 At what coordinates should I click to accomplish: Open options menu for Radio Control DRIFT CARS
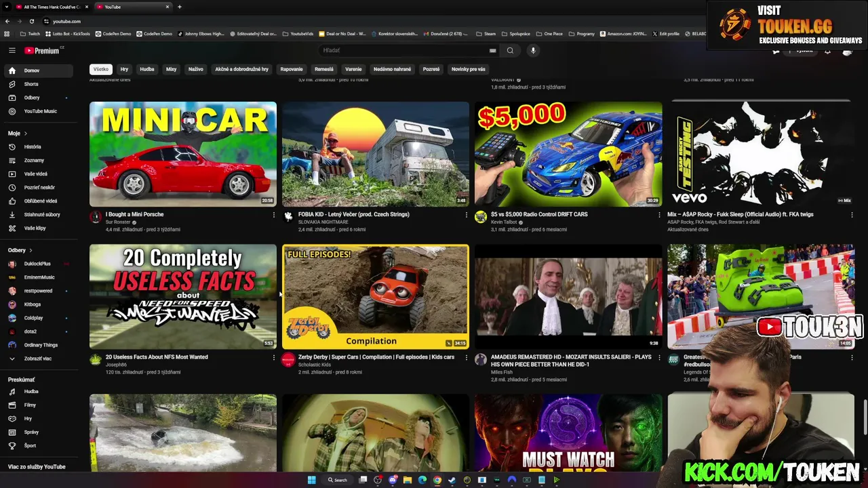(x=658, y=215)
